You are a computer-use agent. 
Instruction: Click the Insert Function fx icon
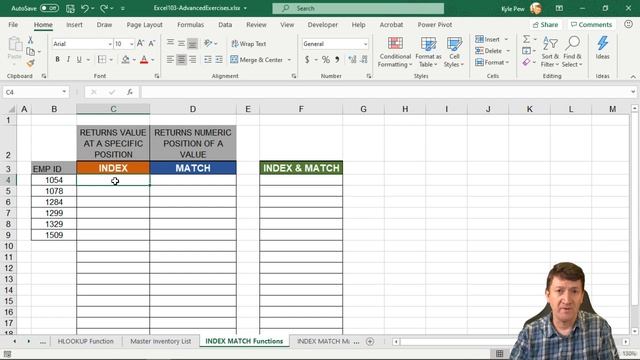129,92
